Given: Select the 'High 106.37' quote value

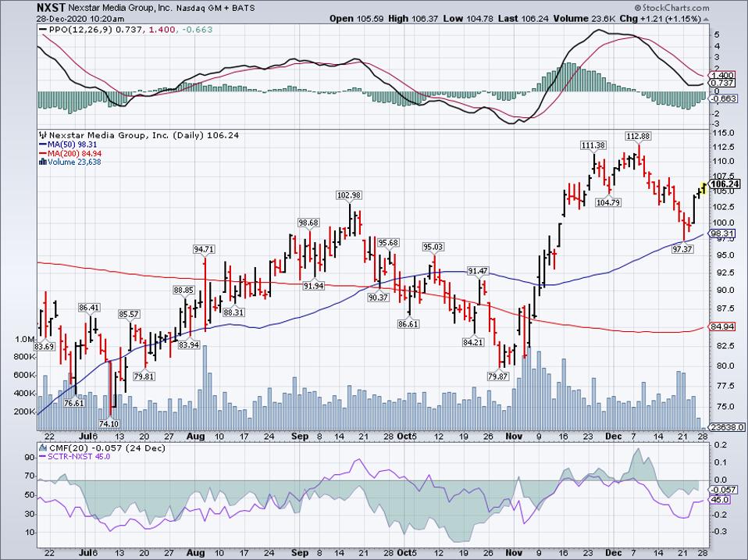Looking at the screenshot, I should [414, 19].
